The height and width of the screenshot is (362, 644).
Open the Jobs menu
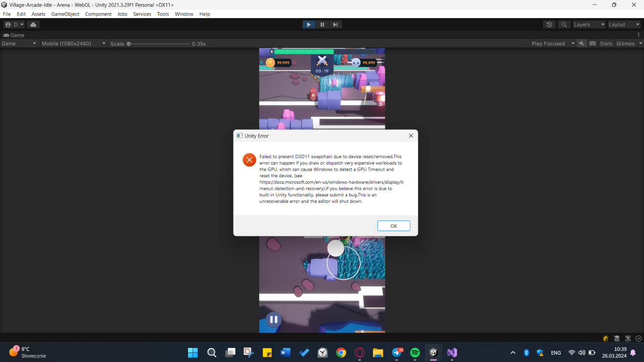(122, 14)
